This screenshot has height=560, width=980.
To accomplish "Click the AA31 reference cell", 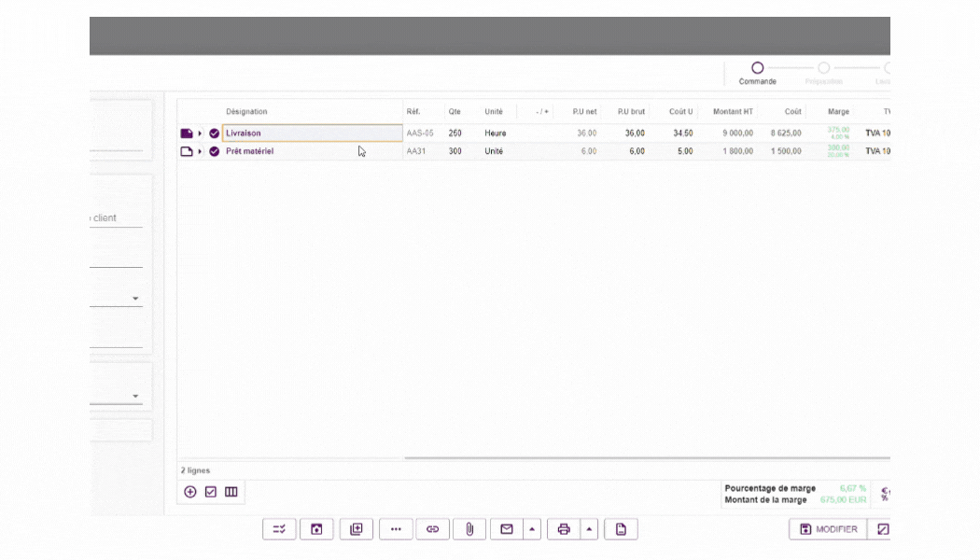I will [416, 151].
